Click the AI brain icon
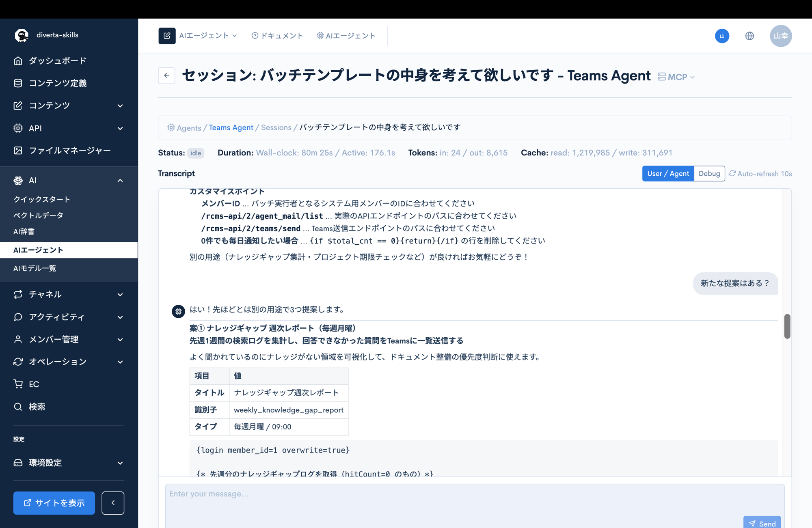812x528 pixels. click(18, 180)
